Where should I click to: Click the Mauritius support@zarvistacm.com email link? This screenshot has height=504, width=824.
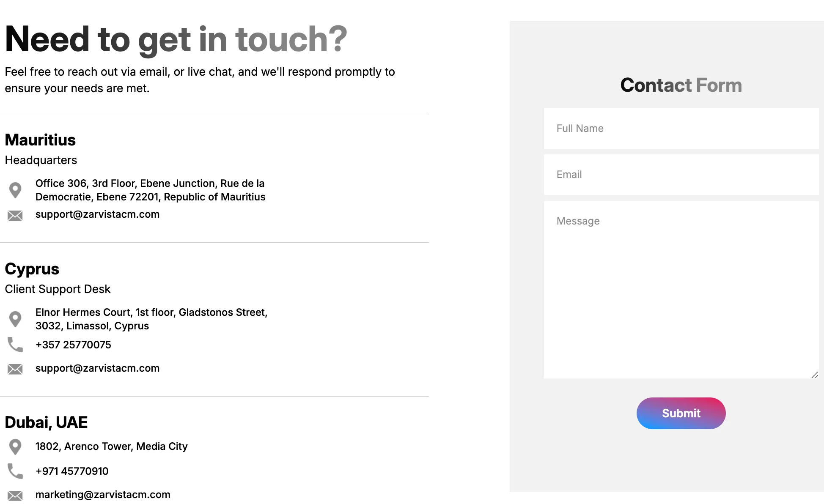97,214
